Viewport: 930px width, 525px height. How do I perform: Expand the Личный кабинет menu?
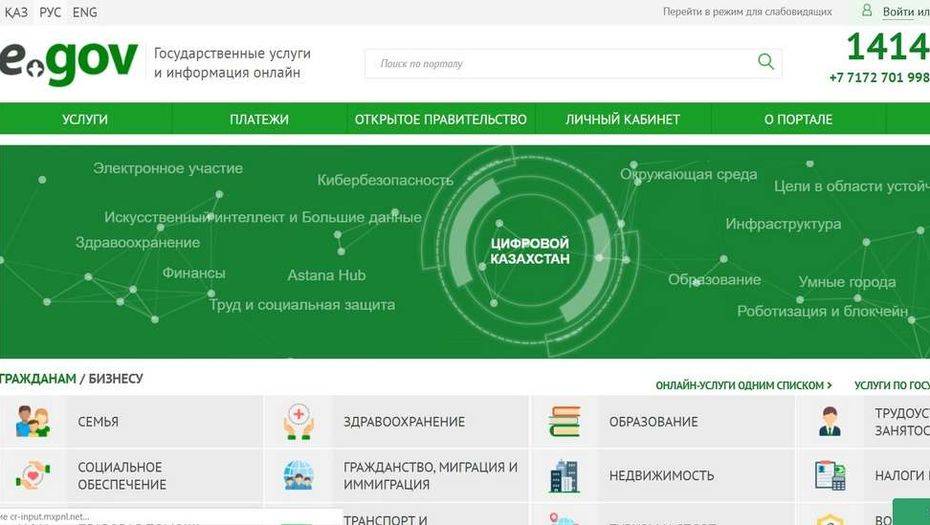click(x=622, y=119)
